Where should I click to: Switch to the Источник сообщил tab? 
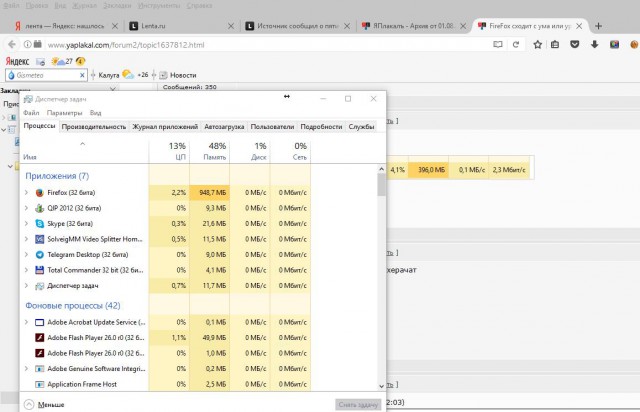point(297,26)
